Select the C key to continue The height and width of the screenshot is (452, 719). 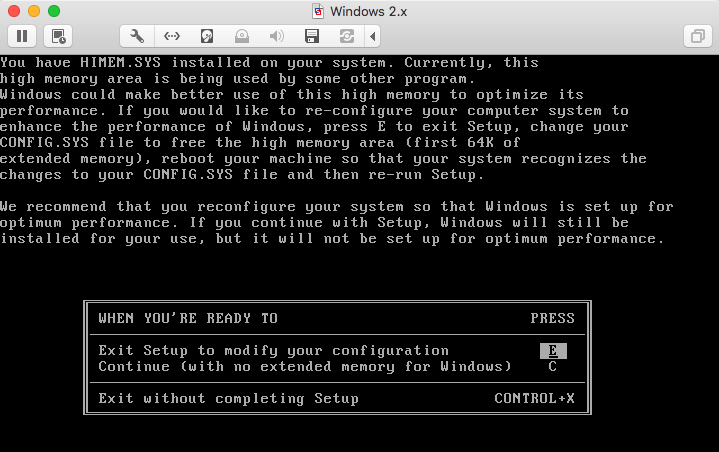coord(552,367)
